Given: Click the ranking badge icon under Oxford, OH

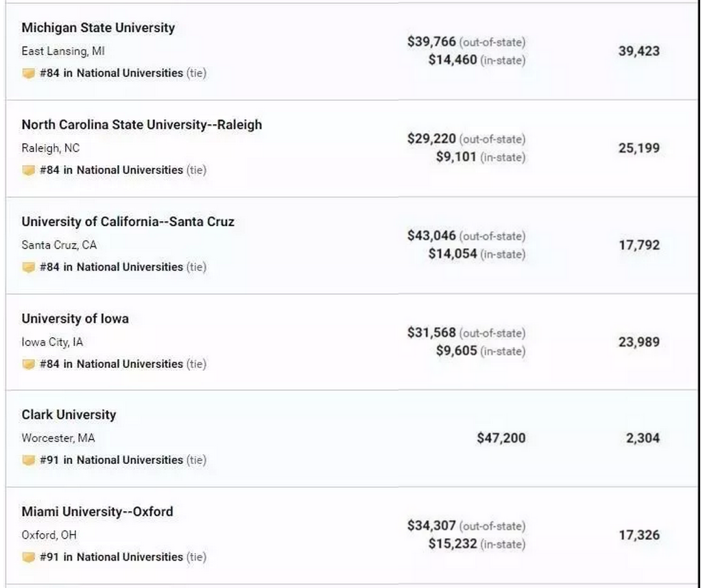Looking at the screenshot, I should pos(28,558).
